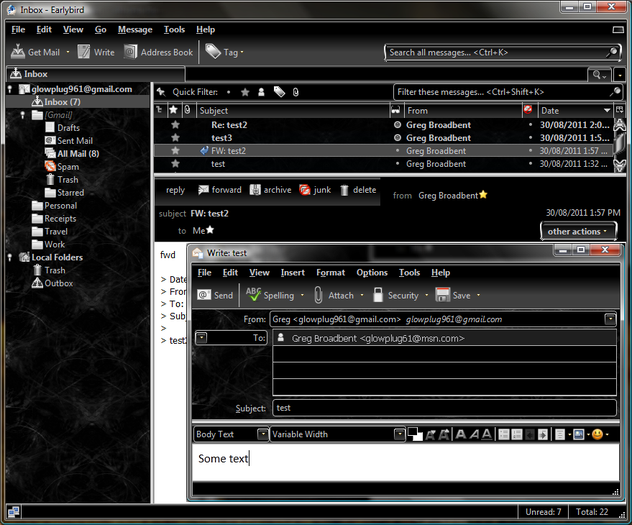Click the Get Mail toolbar icon

18,52
